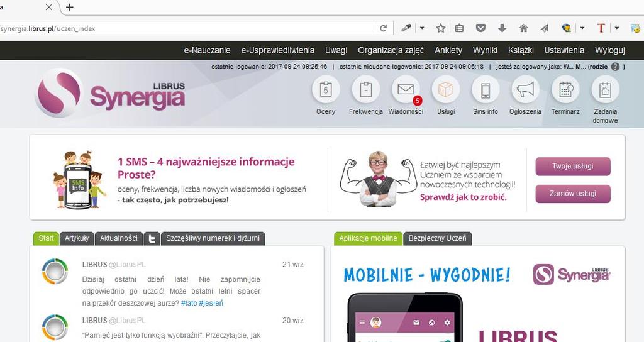
Task: Switch to Szczęśliwy numerek i dyżurni tab
Action: pos(213,238)
